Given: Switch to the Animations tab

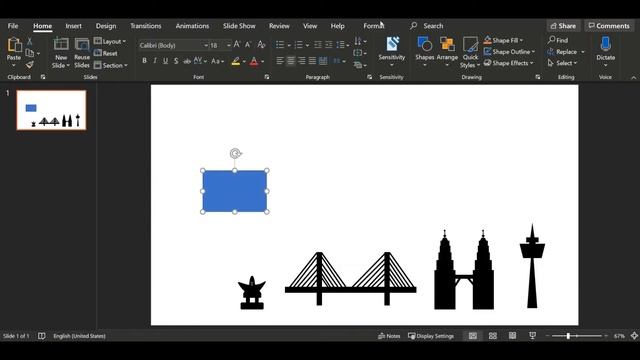Looking at the screenshot, I should pyautogui.click(x=192, y=26).
